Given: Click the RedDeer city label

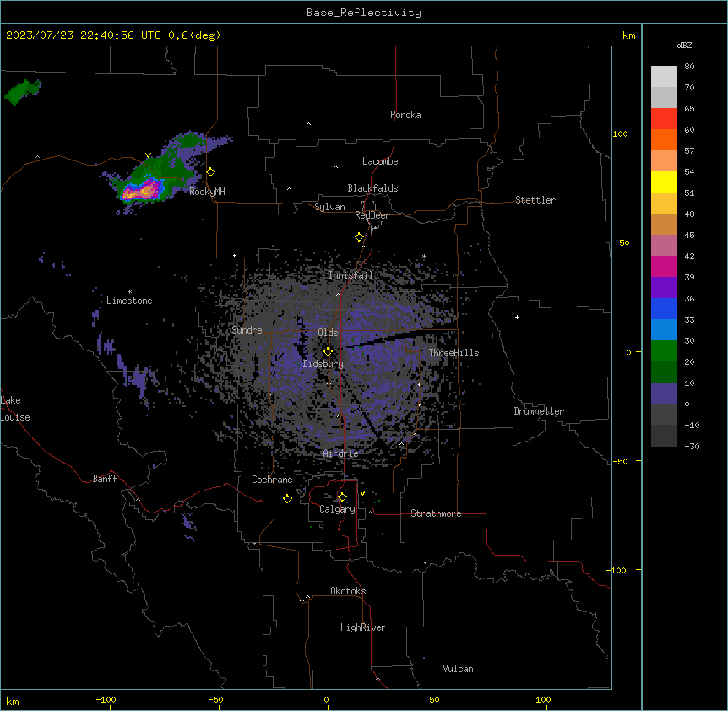Looking at the screenshot, I should coord(372,215).
